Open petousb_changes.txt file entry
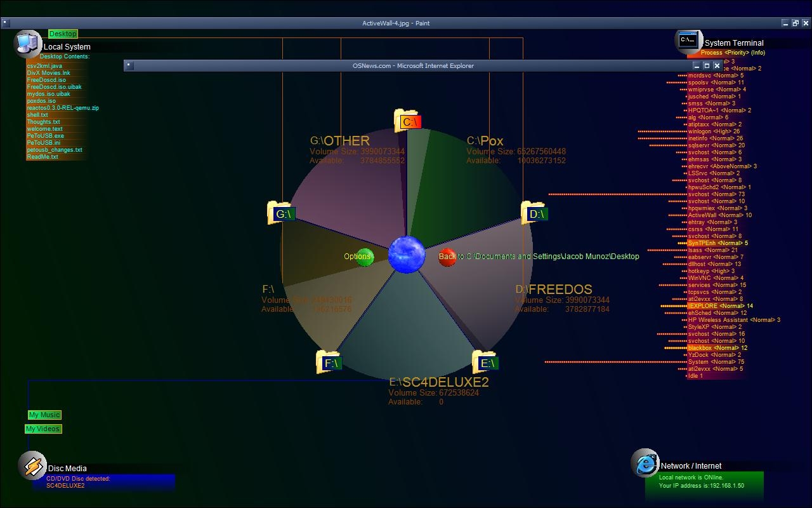The width and height of the screenshot is (812, 508). [55, 150]
